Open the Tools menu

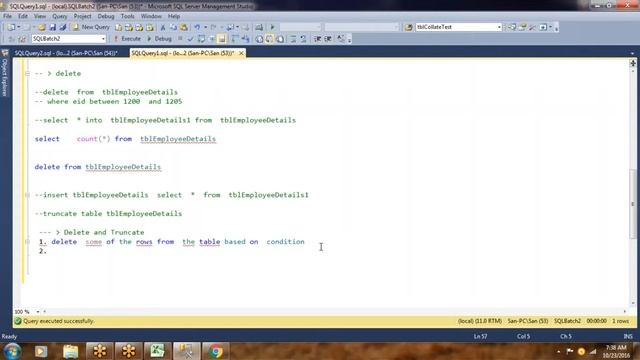point(127,16)
